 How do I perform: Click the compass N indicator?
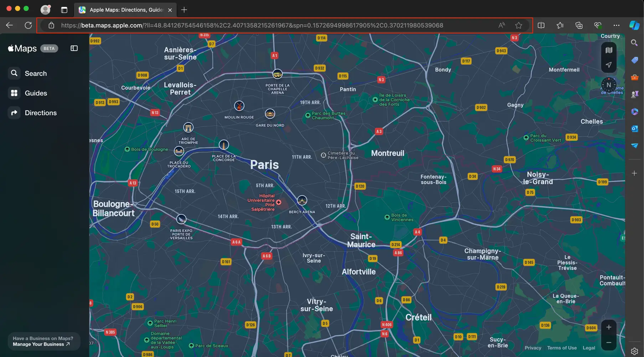[609, 85]
